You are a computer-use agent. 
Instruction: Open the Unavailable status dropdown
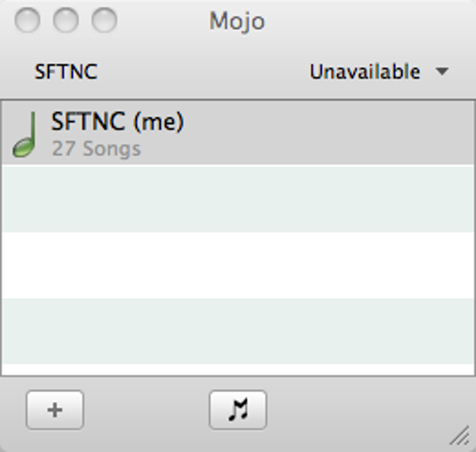(365, 72)
